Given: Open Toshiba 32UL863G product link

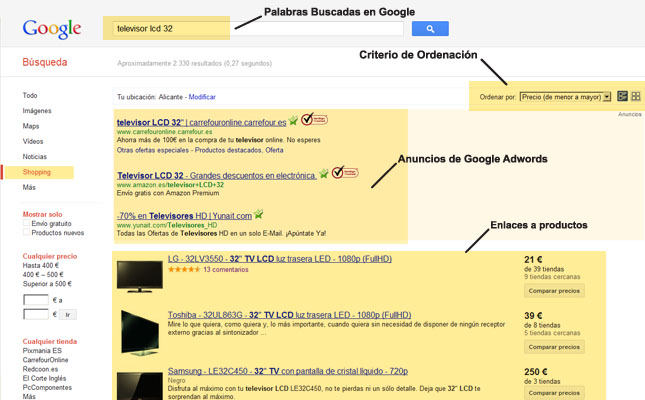Looking at the screenshot, I should pos(290,315).
